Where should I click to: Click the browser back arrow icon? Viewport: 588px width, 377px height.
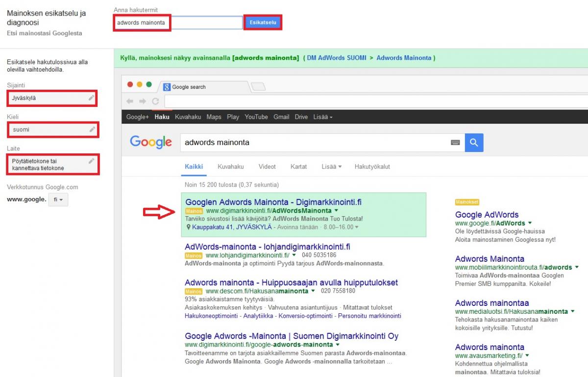(x=130, y=101)
